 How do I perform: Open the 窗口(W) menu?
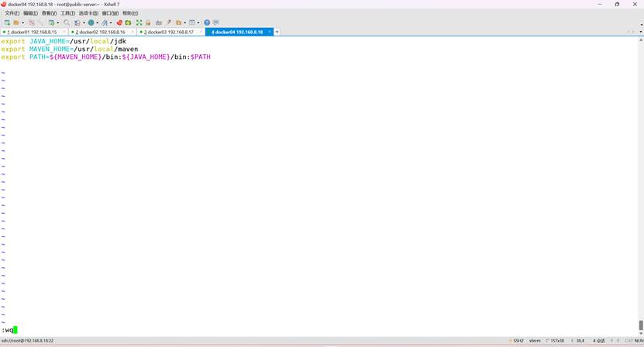point(110,13)
